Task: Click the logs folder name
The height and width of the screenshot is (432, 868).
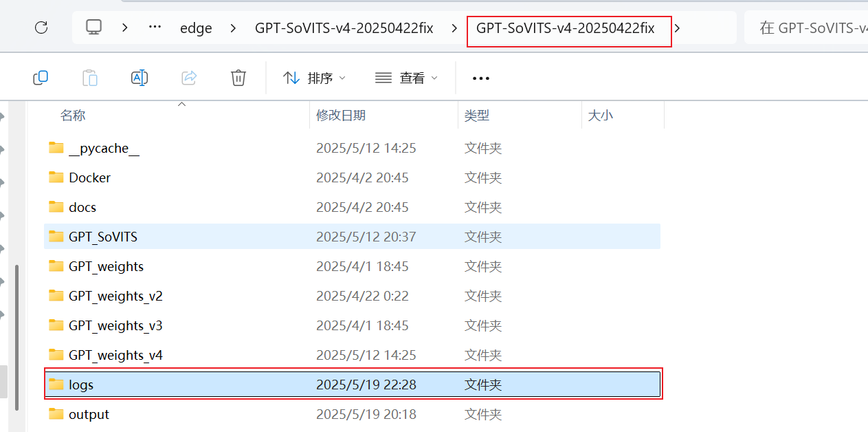Action: [x=81, y=385]
